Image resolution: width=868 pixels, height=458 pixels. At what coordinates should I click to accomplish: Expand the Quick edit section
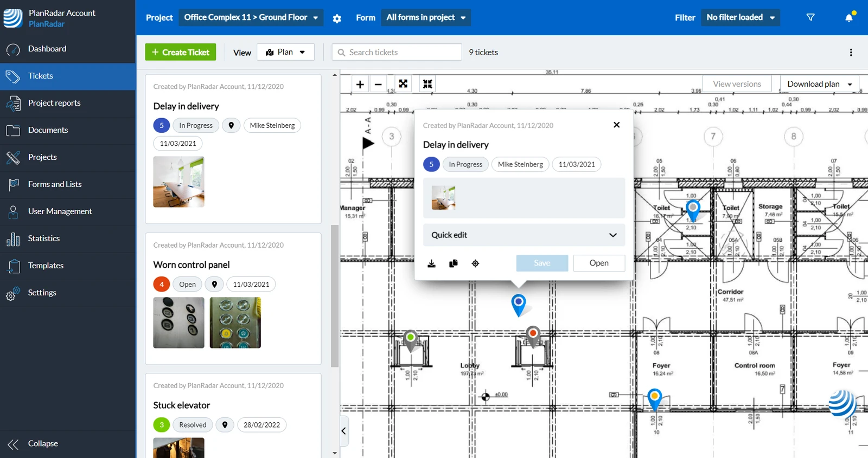pyautogui.click(x=524, y=235)
